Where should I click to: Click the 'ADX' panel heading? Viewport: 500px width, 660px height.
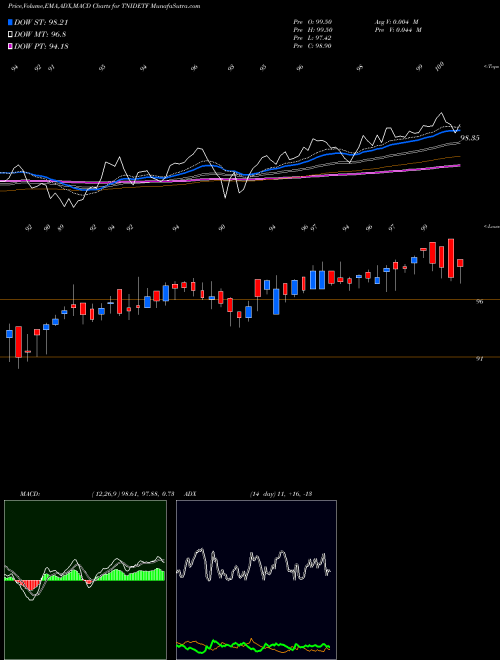191,494
